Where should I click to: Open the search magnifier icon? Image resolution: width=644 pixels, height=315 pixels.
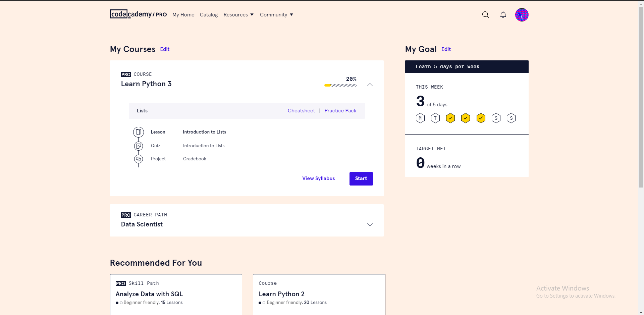coord(485,15)
